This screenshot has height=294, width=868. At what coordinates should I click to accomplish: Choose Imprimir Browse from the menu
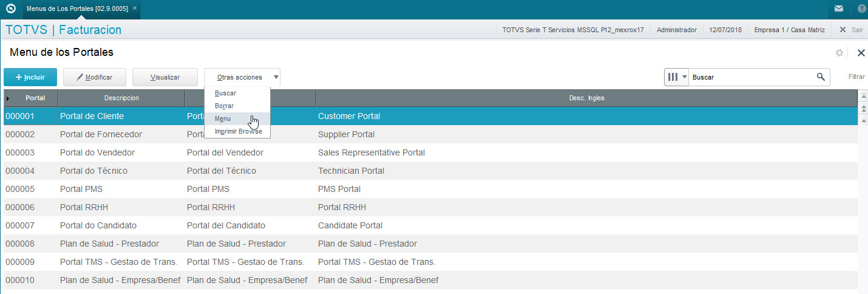point(237,131)
